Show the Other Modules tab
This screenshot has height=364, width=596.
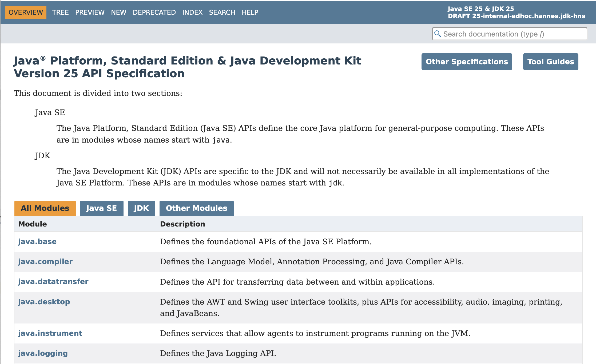[196, 208]
